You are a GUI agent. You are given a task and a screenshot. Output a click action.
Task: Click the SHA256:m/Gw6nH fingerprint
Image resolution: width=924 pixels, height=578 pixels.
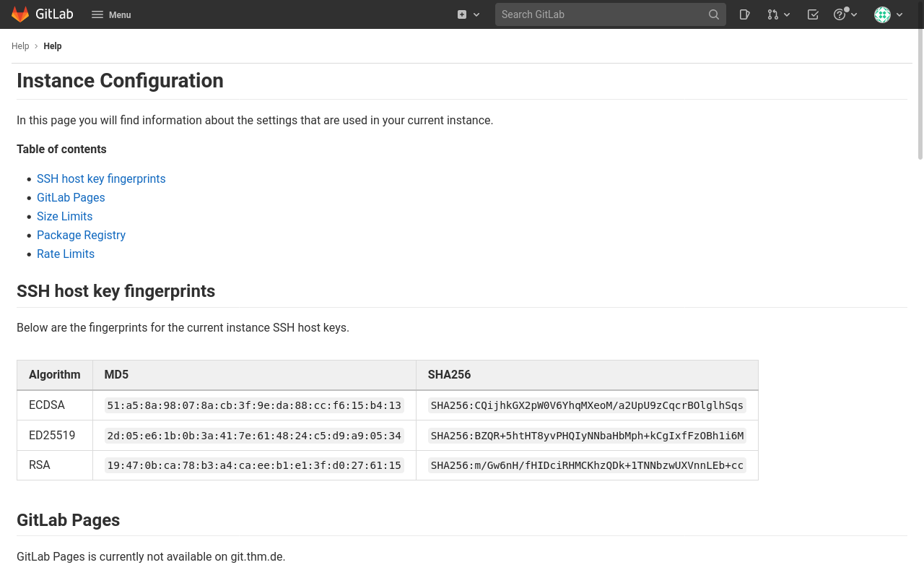coord(587,465)
